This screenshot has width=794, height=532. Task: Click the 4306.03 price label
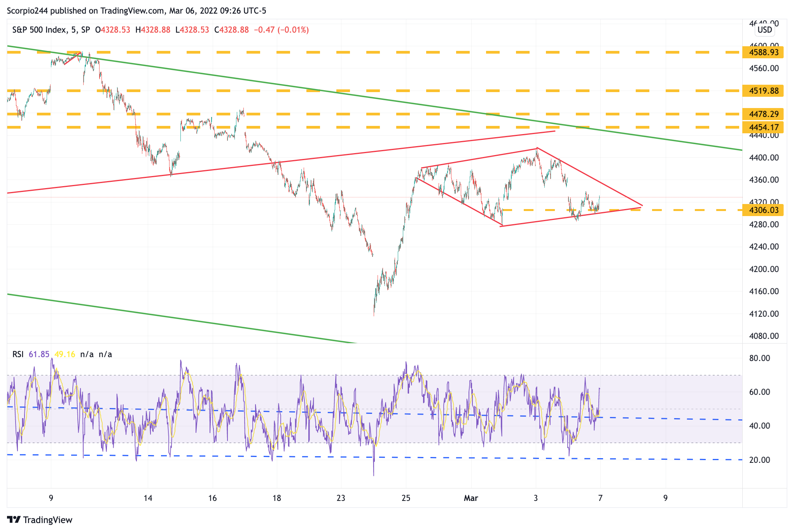click(763, 210)
